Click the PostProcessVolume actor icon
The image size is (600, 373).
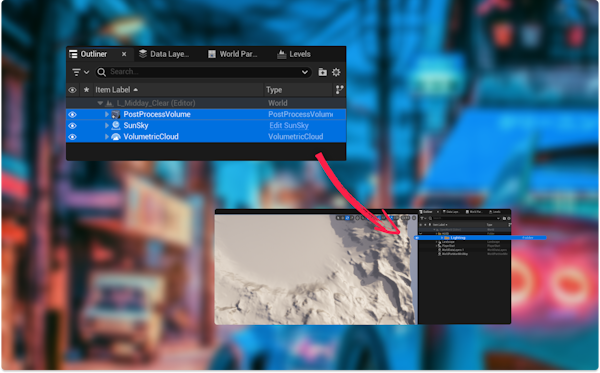click(116, 114)
